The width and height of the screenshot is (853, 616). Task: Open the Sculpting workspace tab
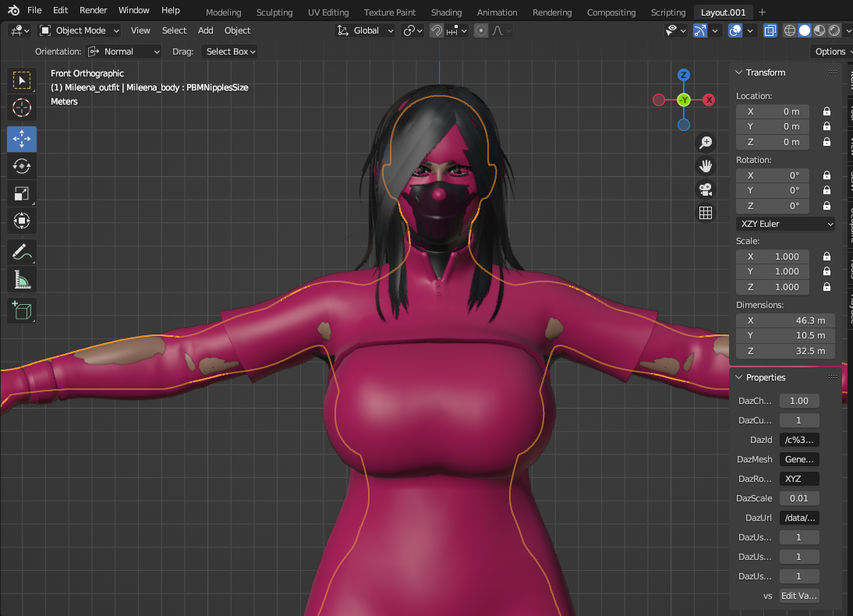274,12
